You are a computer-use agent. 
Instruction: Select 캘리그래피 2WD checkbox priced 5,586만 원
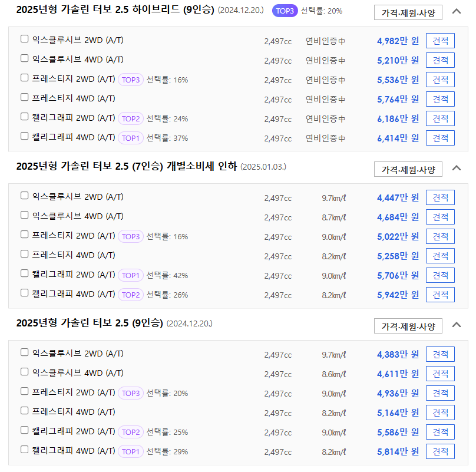pyautogui.click(x=24, y=430)
